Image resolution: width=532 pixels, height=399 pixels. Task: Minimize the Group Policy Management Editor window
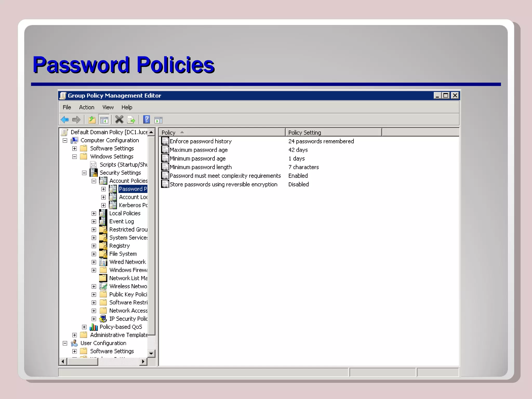(437, 96)
